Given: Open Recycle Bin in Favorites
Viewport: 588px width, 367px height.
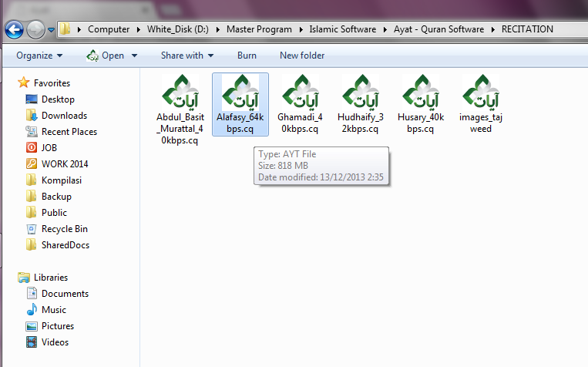Looking at the screenshot, I should [x=56, y=229].
